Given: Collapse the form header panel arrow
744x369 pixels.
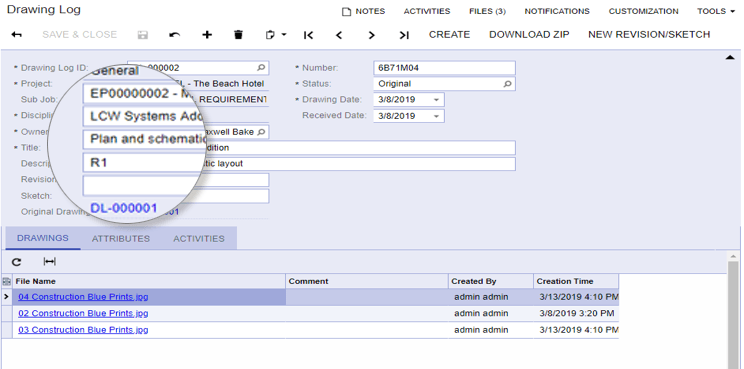Looking at the screenshot, I should (731, 57).
